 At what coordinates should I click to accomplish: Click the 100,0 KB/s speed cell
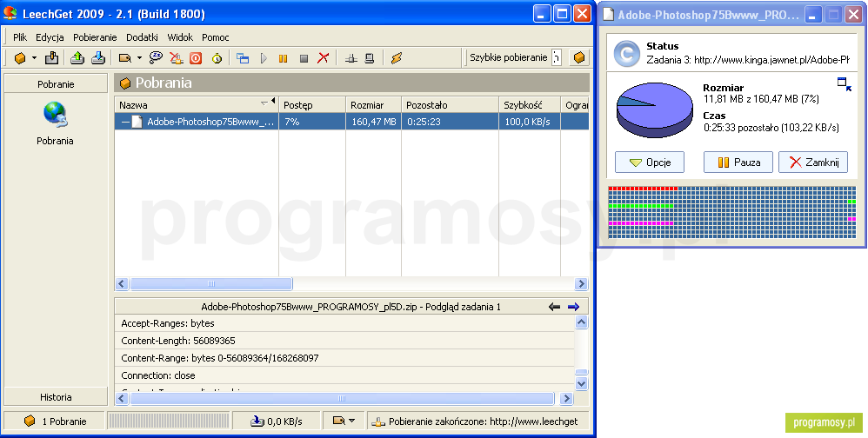(x=528, y=122)
